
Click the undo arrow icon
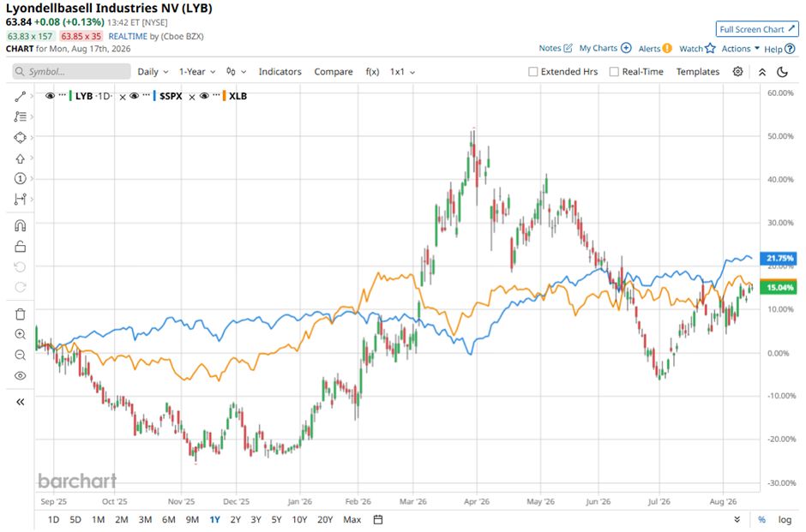(20, 267)
